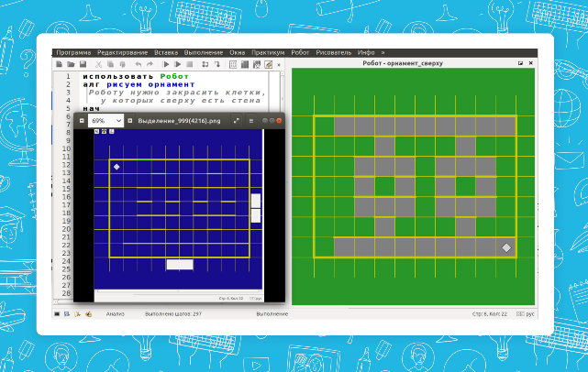Click the Выполнение menu item
588x372 pixels.
click(x=202, y=53)
